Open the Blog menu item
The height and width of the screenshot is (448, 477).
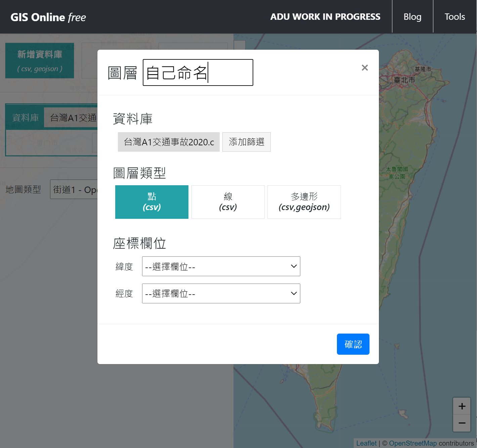point(413,17)
